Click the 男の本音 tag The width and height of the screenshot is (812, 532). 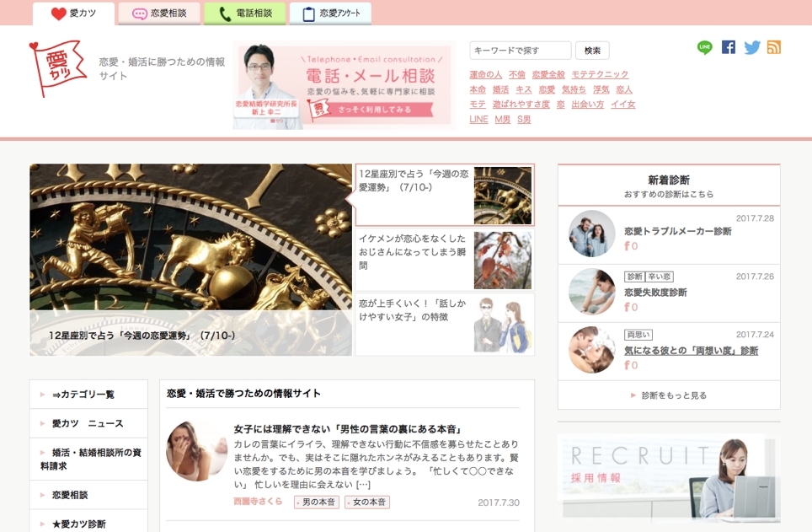(x=317, y=502)
